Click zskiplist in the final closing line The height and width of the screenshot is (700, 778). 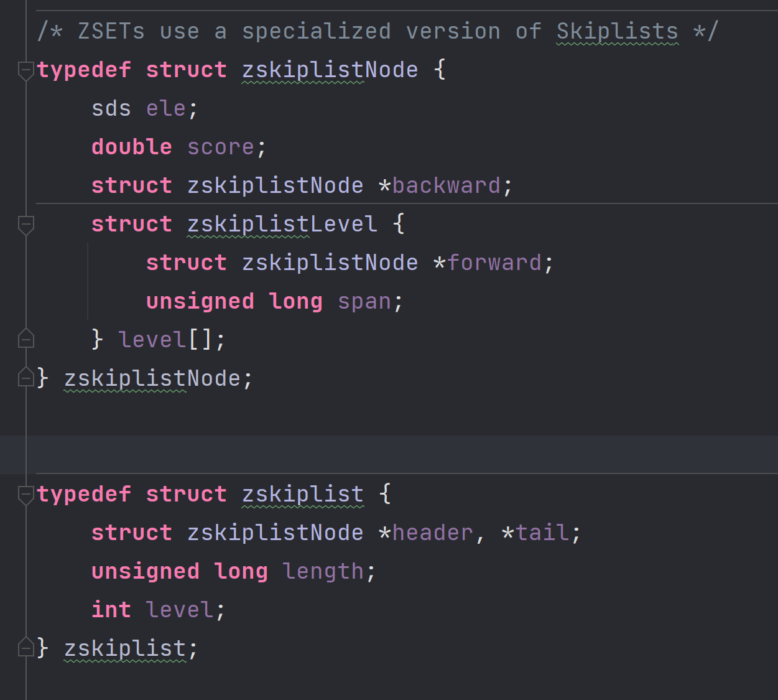125,648
